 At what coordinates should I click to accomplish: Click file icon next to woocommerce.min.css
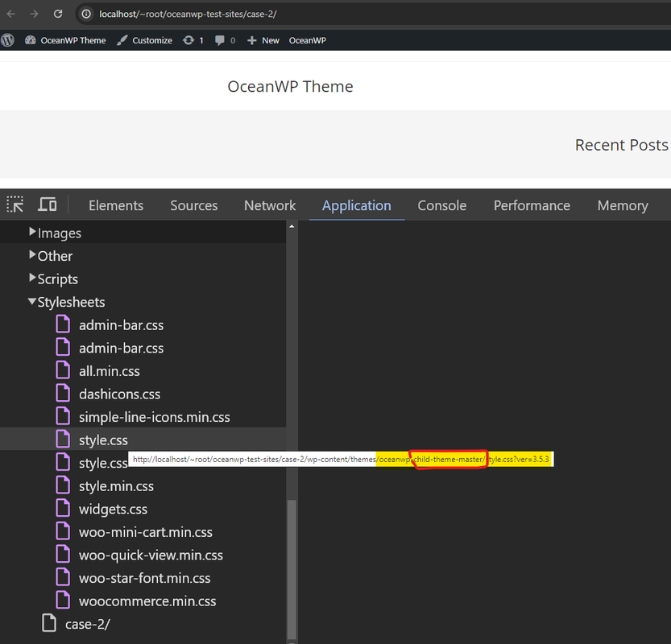pyautogui.click(x=63, y=600)
